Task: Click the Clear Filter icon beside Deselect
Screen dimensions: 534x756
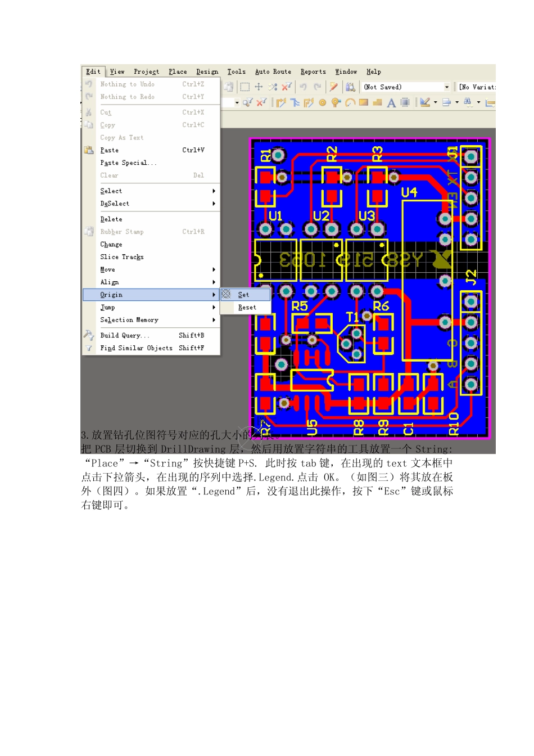Action: (x=287, y=87)
